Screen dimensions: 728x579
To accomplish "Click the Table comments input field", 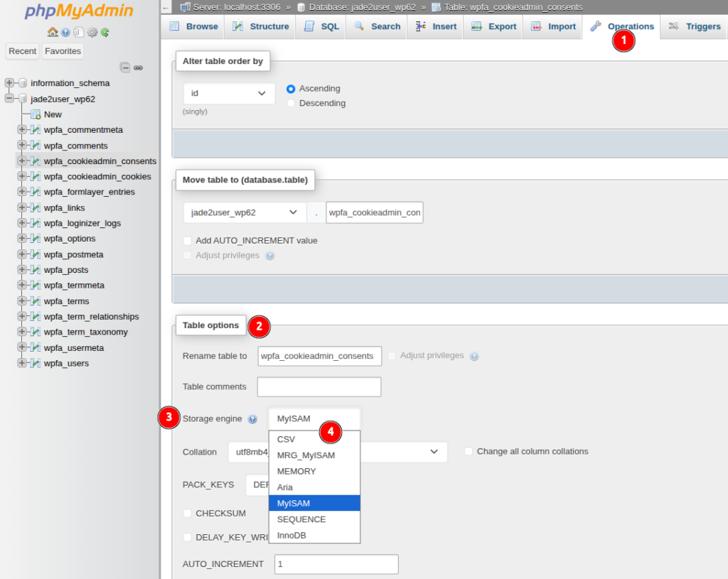I will (x=319, y=386).
